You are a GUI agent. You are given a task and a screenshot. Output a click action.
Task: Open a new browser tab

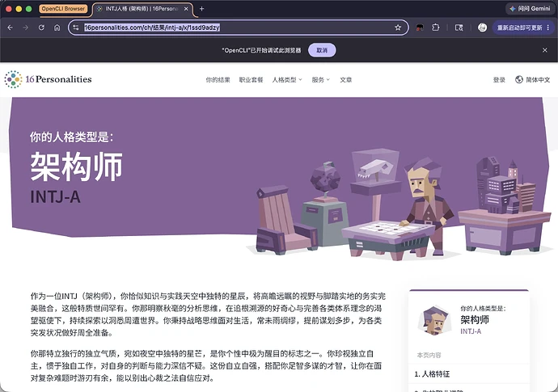[202, 9]
